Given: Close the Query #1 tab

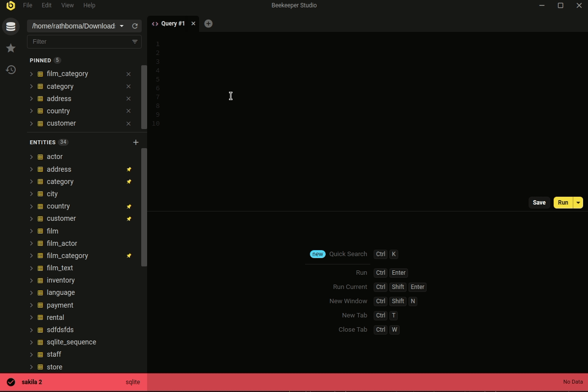Looking at the screenshot, I should [x=194, y=24].
